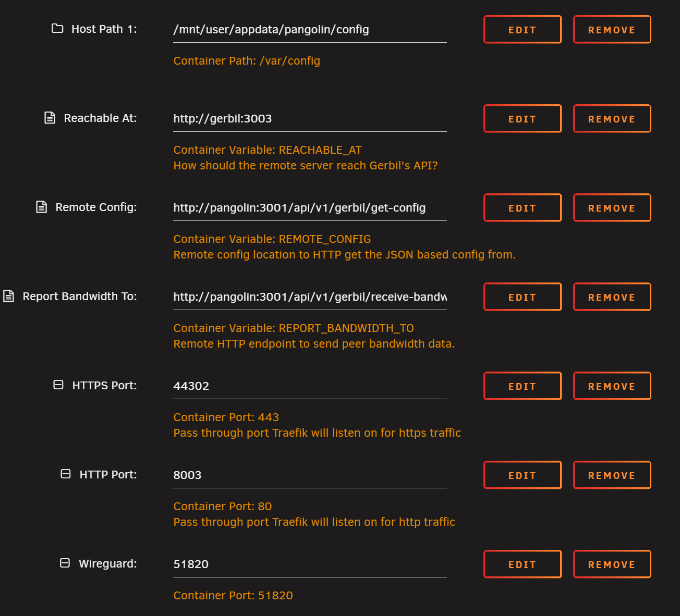The height and width of the screenshot is (616, 680).
Task: Focus the Host Path 1 input field
Action: point(310,30)
